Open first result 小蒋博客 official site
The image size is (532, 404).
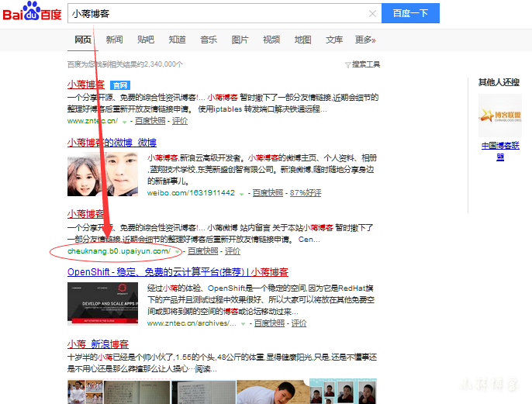[x=86, y=85]
